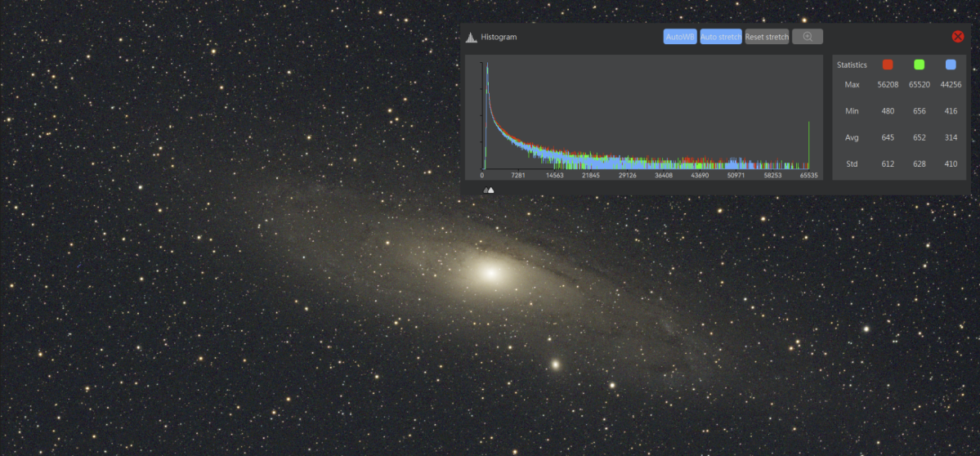Select the green channel swatch in Statistics
This screenshot has width=980, height=456.
click(920, 65)
